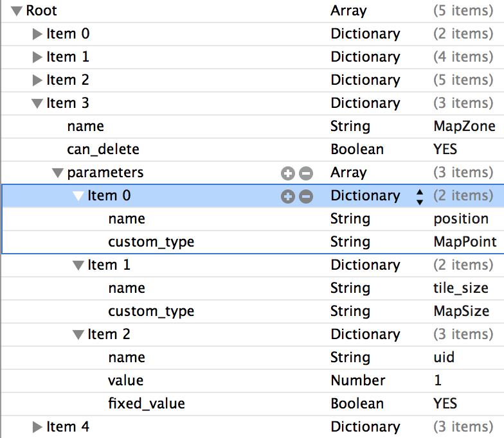Screen dimensions: 504x438
Task: Click the custom_type MapSize value
Action: point(462,311)
